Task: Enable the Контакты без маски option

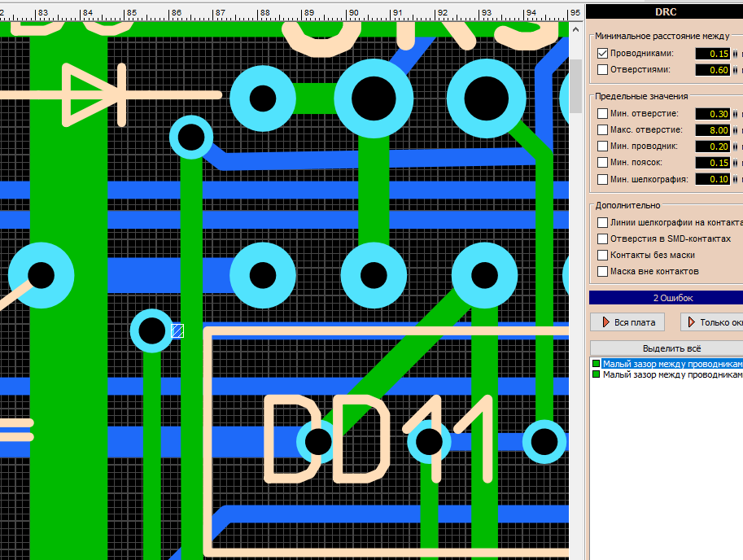Action: click(x=602, y=255)
